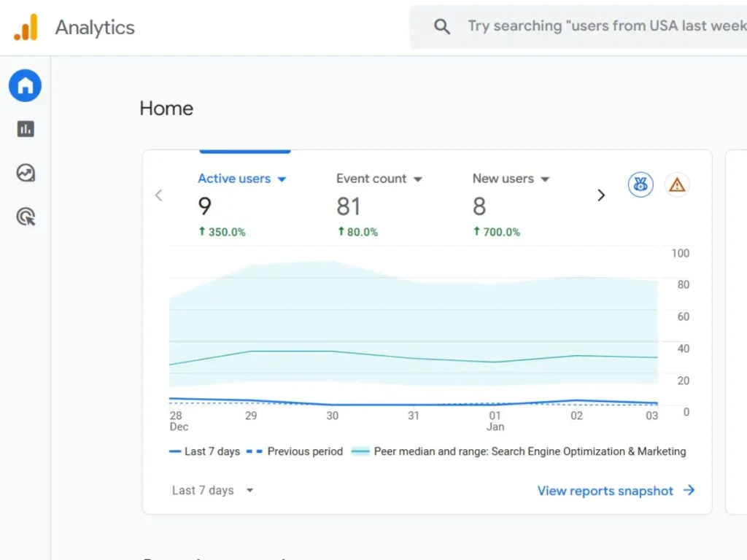Viewport: 747px width, 560px height.
Task: Click the Google Analytics logo
Action: coord(26,28)
